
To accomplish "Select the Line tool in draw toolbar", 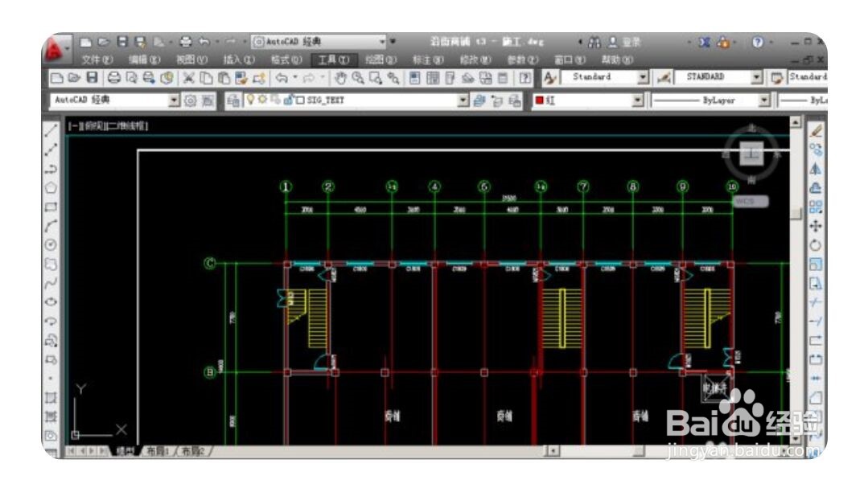I will tap(51, 130).
